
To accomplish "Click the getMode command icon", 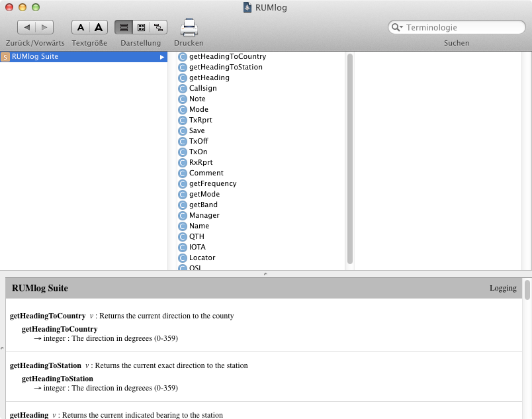I will pos(183,195).
